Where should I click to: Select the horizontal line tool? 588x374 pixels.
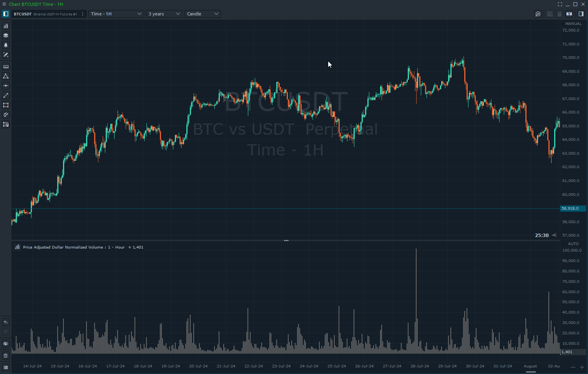[x=6, y=86]
